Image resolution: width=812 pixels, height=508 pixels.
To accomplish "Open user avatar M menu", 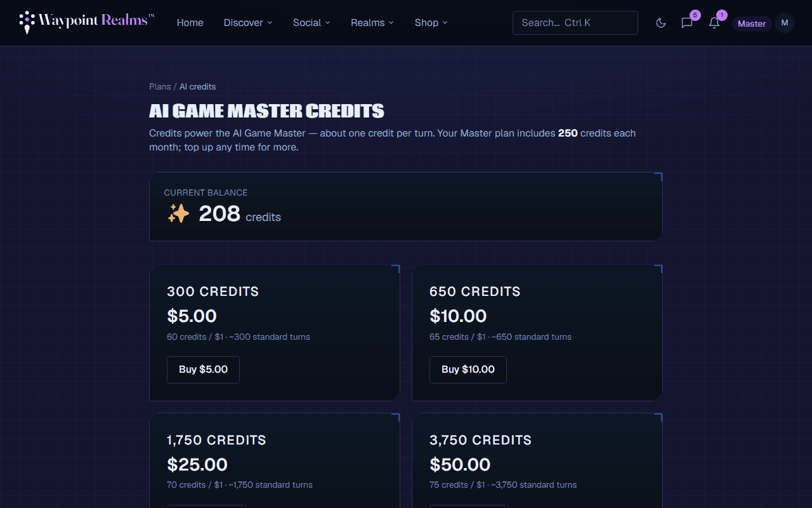I will click(785, 23).
